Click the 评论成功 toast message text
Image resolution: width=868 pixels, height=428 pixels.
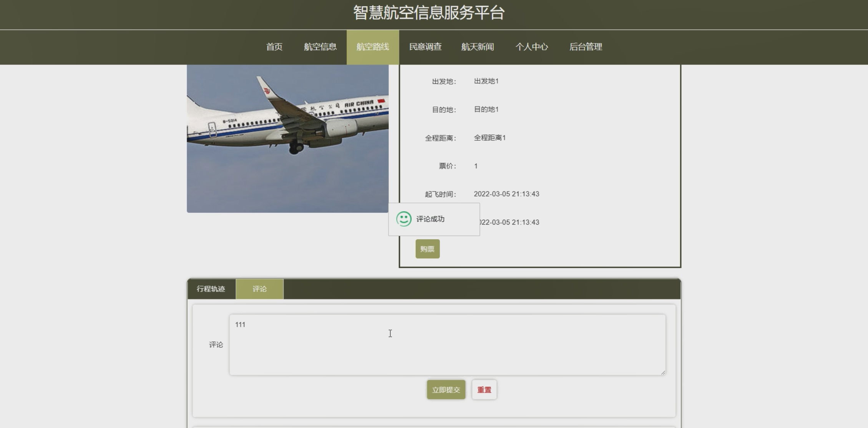coord(430,219)
